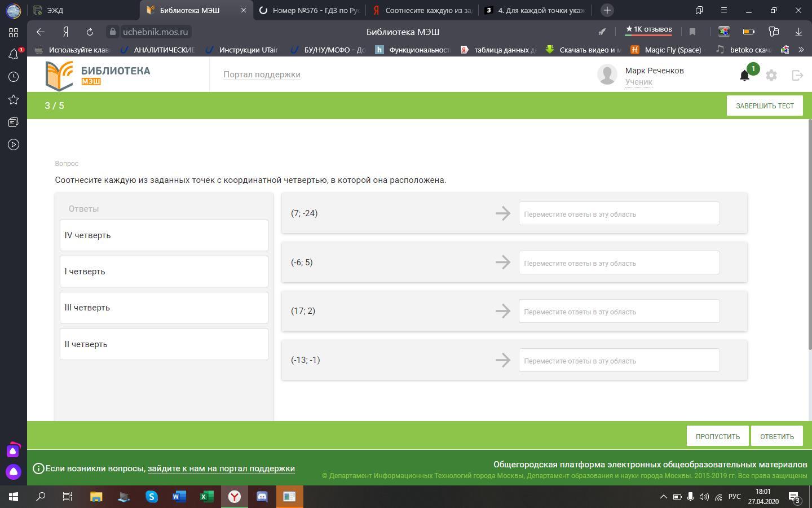The image size is (812, 508).
Task: Click the user avatar of Марк Реченков
Action: 607,75
